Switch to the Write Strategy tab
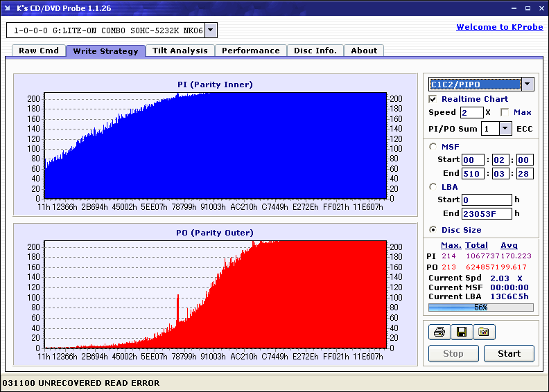 (x=106, y=51)
